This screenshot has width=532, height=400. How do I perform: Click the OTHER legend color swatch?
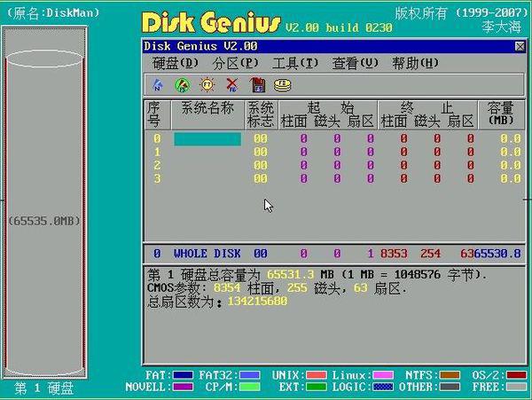tap(450, 387)
